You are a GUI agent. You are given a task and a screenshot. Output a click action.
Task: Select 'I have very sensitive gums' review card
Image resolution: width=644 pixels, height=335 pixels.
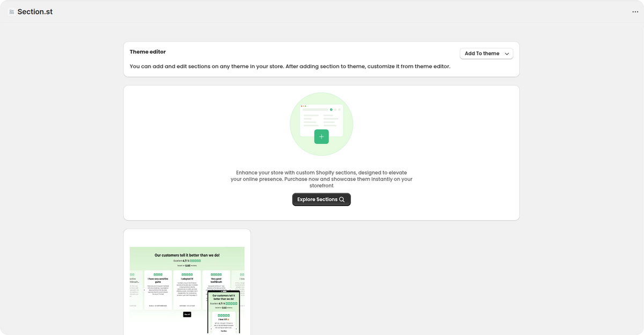(158, 289)
